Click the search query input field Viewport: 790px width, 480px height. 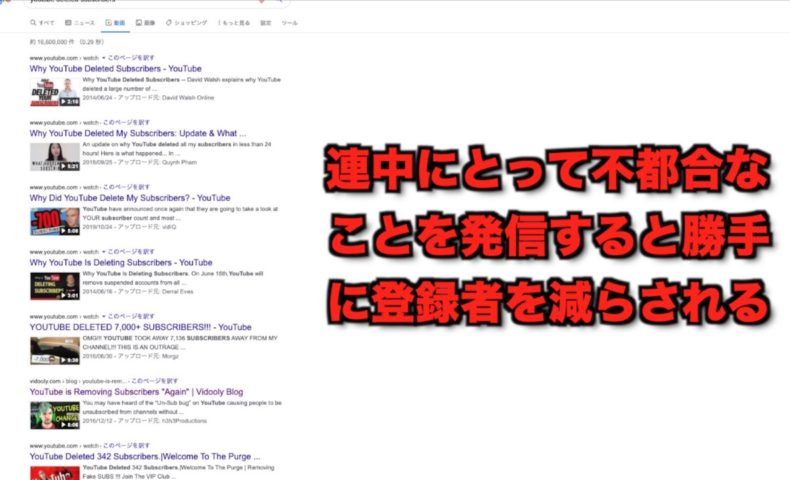(x=150, y=3)
